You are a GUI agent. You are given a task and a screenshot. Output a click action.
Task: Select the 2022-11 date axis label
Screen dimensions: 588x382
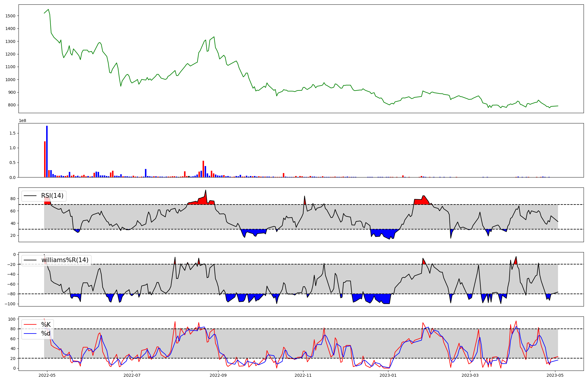tap(303, 375)
